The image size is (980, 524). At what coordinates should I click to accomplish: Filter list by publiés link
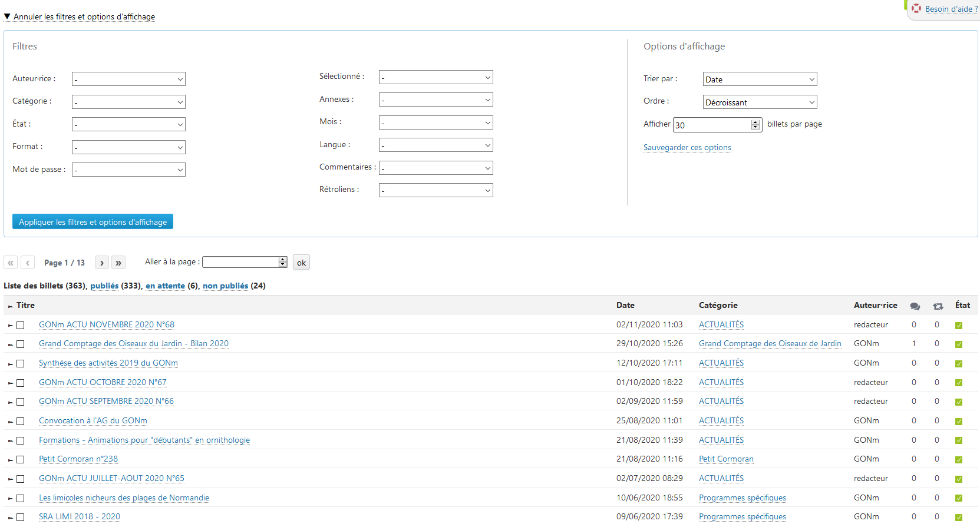[x=104, y=286]
